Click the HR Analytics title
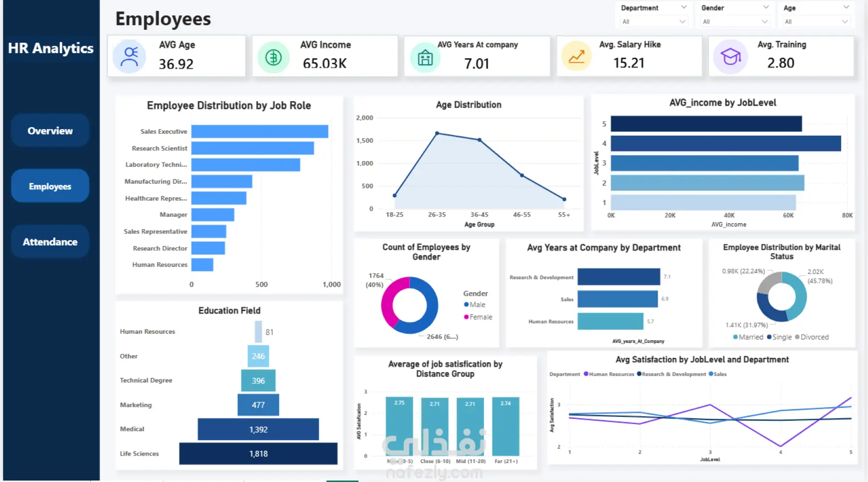This screenshot has height=482, width=868. [51, 48]
